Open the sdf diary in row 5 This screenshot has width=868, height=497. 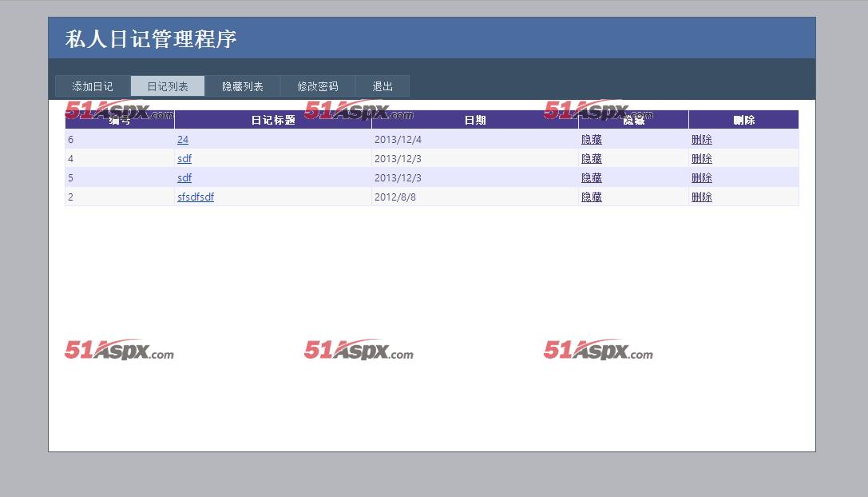(x=184, y=178)
